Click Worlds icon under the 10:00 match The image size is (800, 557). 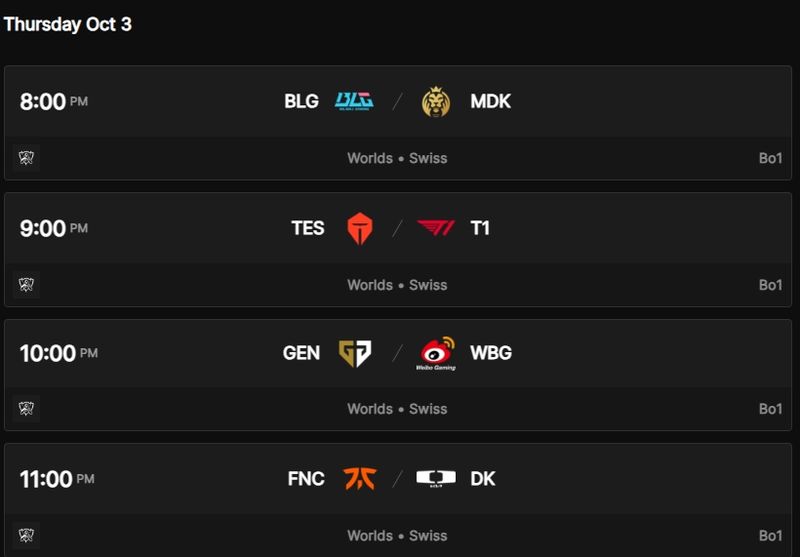click(x=27, y=409)
